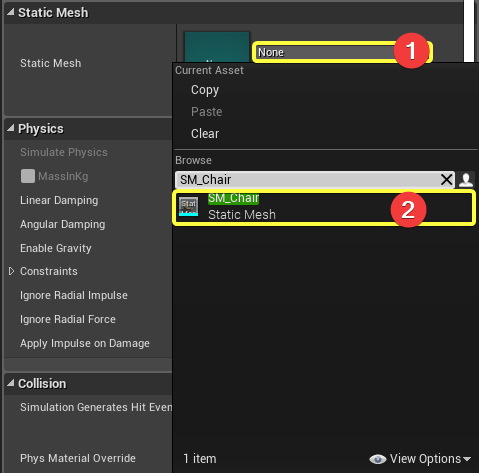Screen dimensions: 479x473
Task: Expand the Constraints property
Action: click(11, 271)
